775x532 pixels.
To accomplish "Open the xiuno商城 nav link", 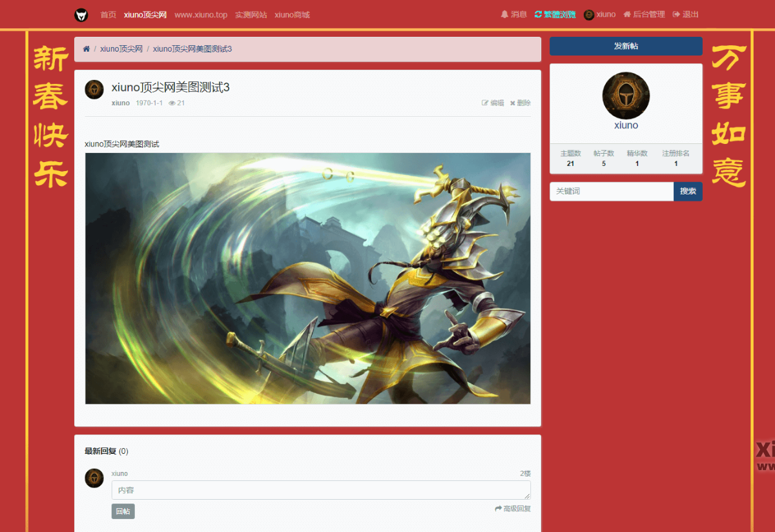I will click(292, 15).
